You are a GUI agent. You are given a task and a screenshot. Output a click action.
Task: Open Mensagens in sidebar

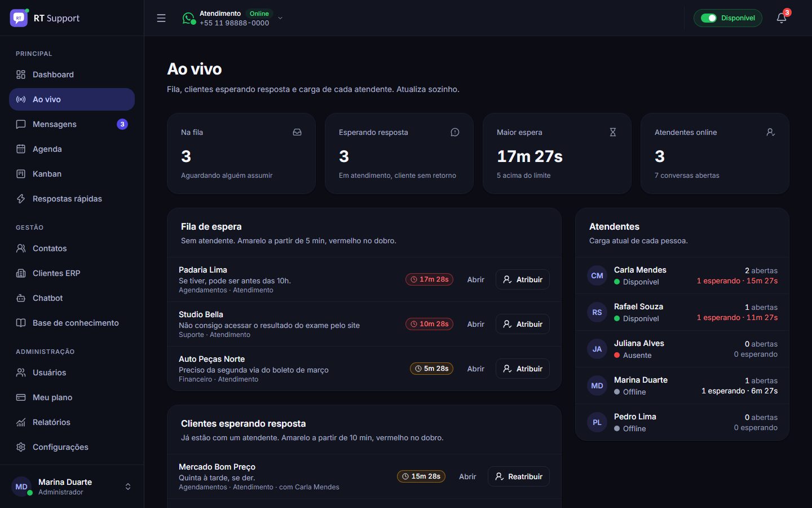click(72, 124)
